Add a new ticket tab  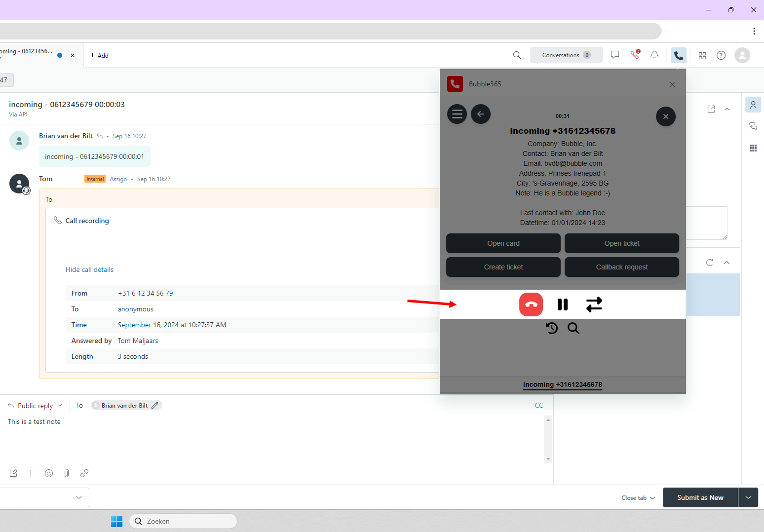coord(99,55)
